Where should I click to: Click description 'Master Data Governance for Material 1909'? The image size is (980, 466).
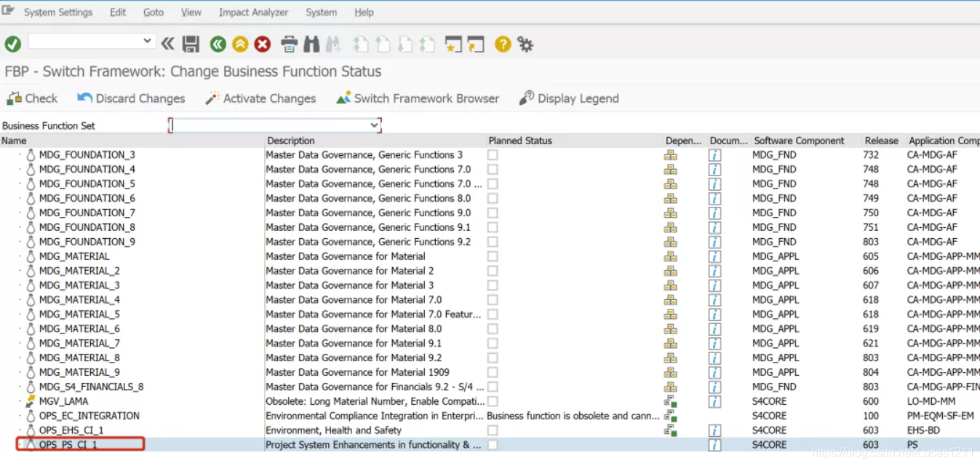click(x=357, y=372)
